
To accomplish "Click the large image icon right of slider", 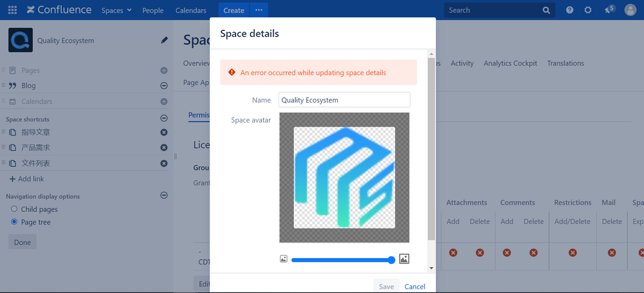I will [404, 259].
